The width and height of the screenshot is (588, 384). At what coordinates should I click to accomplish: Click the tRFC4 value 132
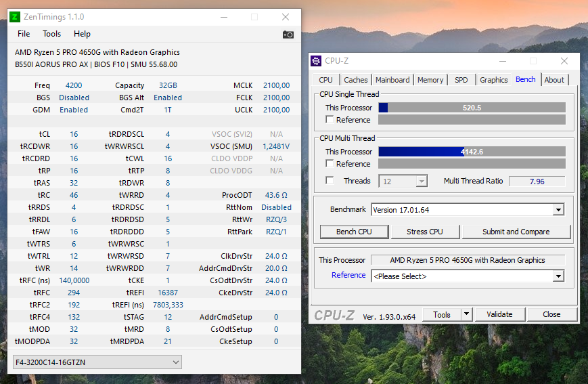tap(74, 317)
